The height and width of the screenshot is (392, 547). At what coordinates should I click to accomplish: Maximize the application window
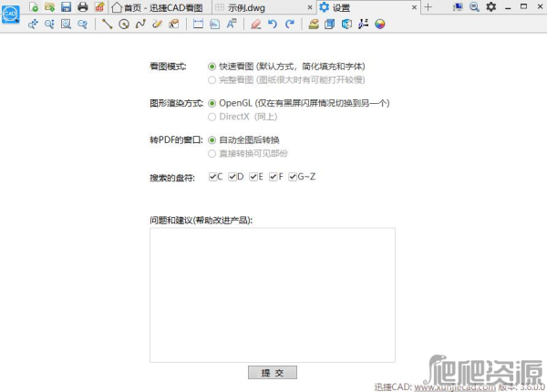click(523, 6)
